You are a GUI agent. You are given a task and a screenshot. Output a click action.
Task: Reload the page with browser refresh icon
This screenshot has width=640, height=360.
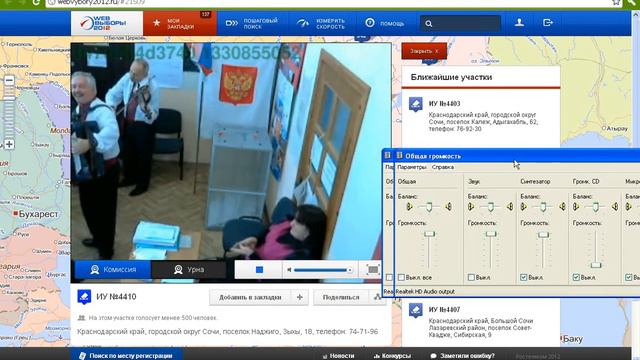click(x=36, y=2)
